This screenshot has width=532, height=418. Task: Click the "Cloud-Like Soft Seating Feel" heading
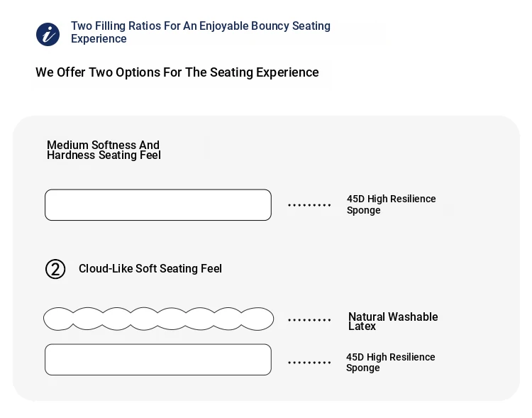tap(150, 269)
